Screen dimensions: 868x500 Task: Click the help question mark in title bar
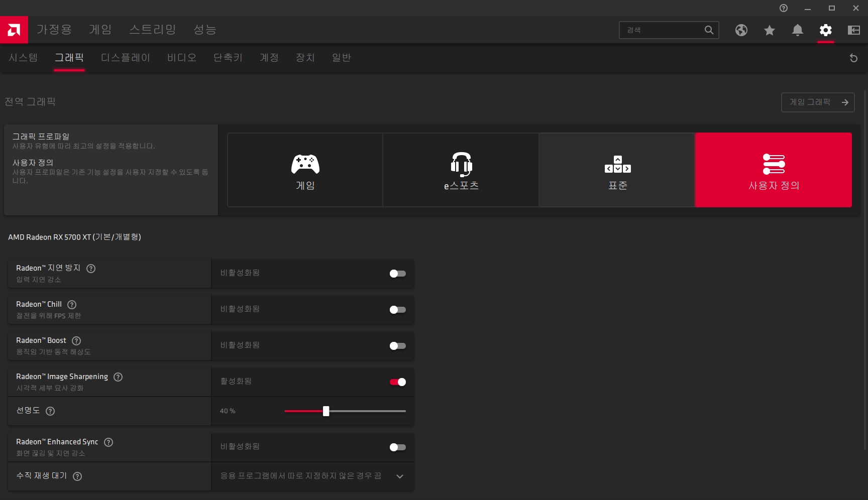784,8
